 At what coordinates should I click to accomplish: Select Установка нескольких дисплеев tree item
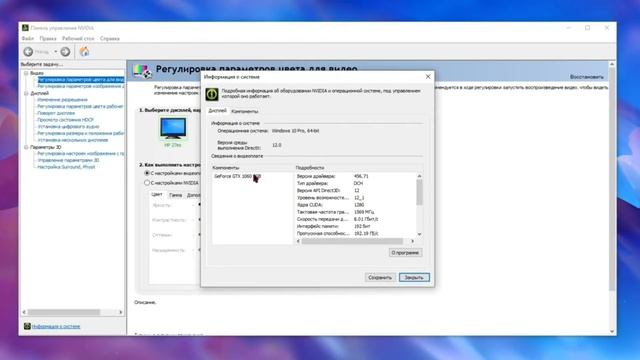[x=73, y=140]
